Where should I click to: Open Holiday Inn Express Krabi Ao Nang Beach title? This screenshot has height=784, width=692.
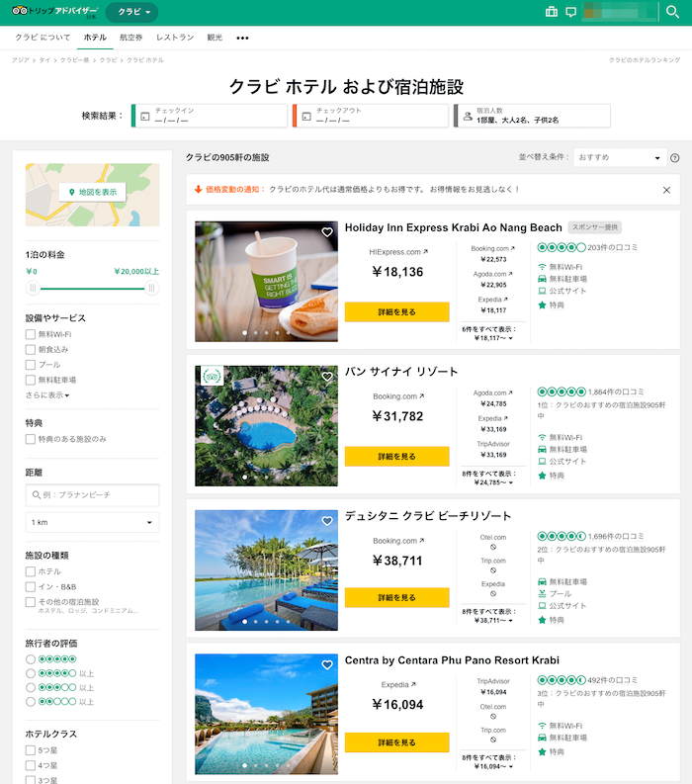(454, 228)
